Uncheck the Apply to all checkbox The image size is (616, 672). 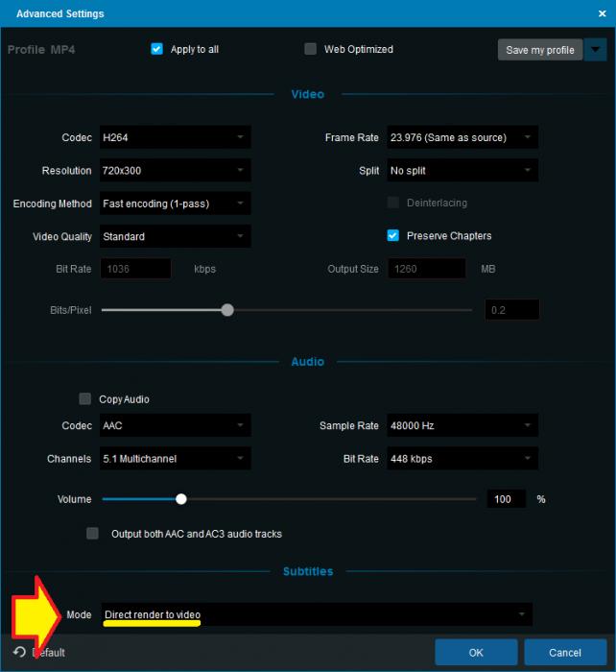tap(156, 49)
